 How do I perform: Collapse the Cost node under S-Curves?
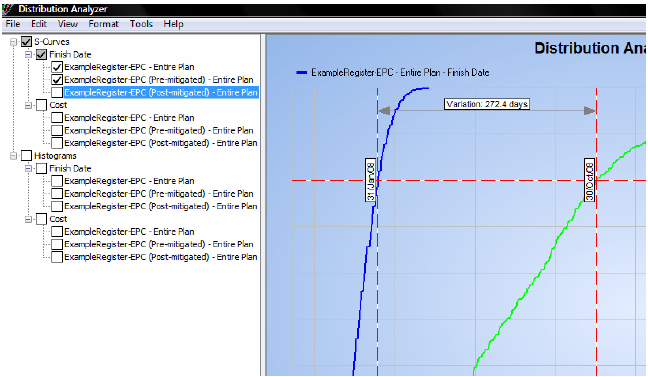(29, 105)
